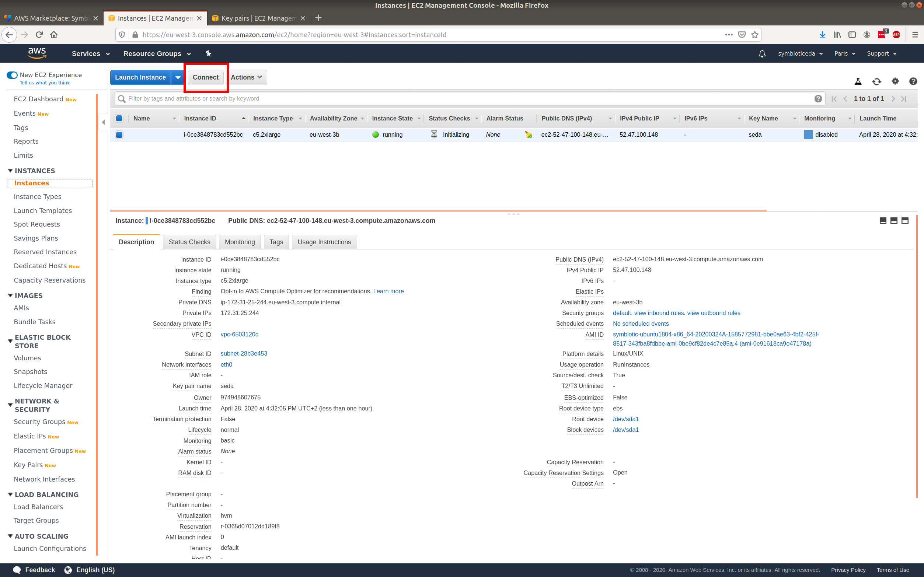Open the Feedback button in footer
Image resolution: width=924 pixels, height=577 pixels.
coord(34,570)
